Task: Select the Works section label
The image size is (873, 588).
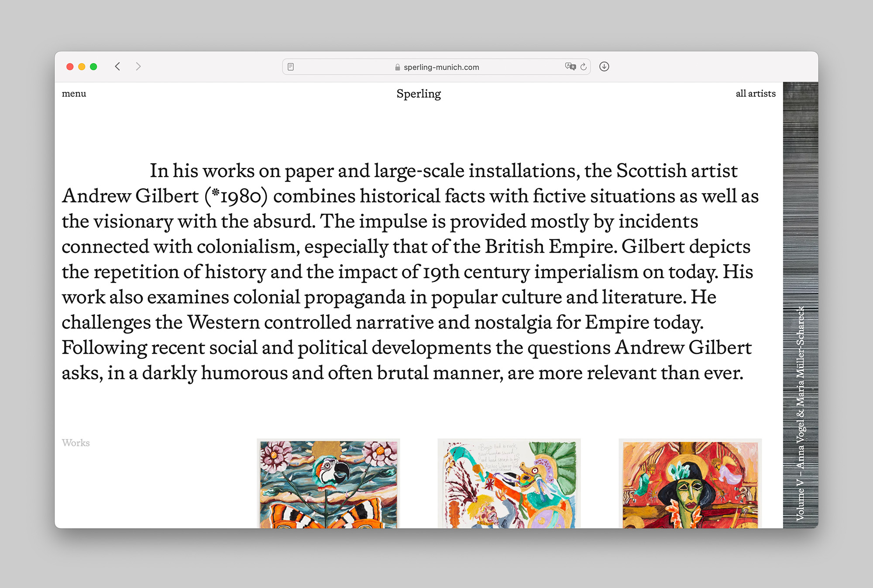Action: pos(76,443)
